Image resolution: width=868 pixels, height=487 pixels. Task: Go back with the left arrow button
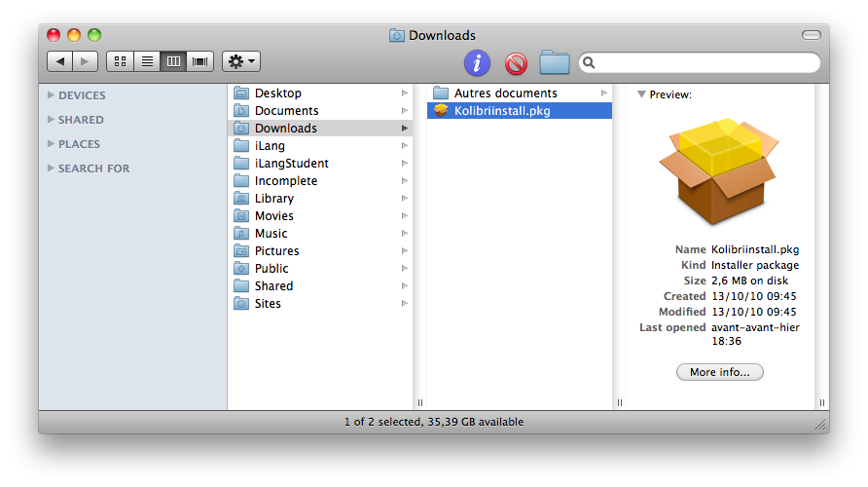pyautogui.click(x=59, y=61)
